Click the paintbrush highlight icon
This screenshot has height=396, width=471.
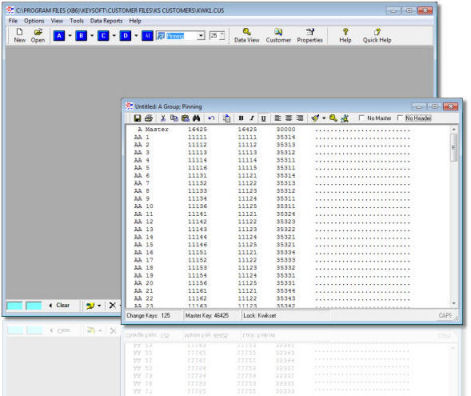(315, 118)
